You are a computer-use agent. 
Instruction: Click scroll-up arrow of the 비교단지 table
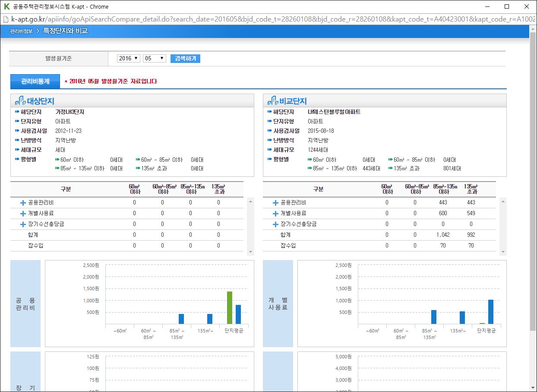503,201
